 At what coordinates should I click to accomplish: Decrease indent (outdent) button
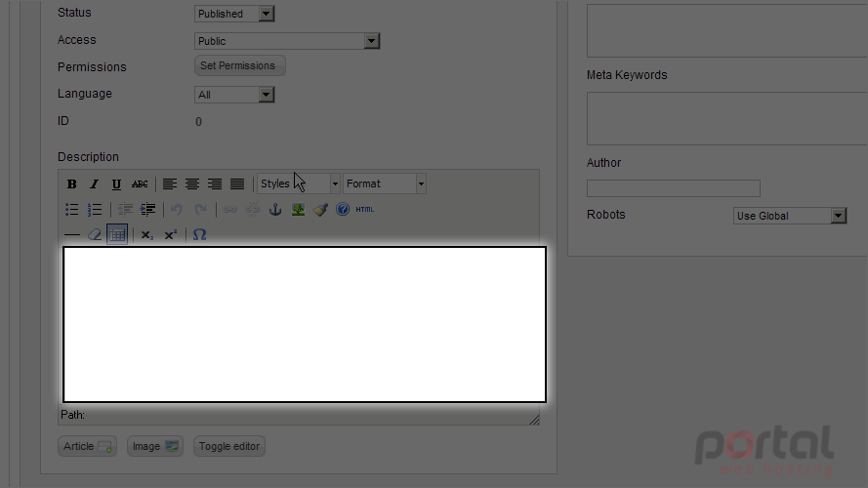click(x=125, y=209)
